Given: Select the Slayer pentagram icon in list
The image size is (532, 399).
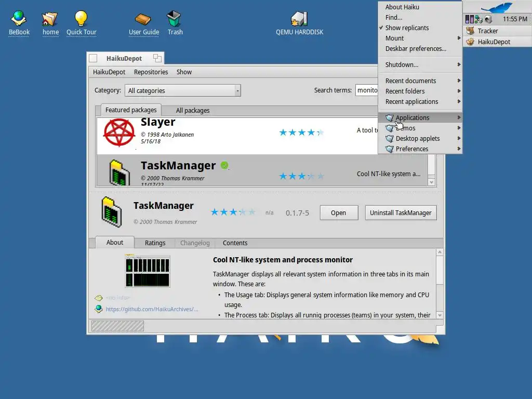Looking at the screenshot, I should tap(119, 132).
